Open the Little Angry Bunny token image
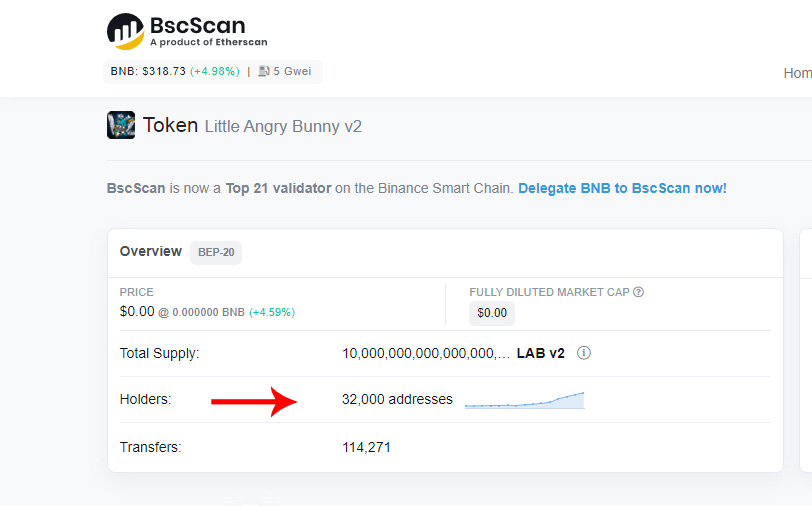812x506 pixels. 121,125
